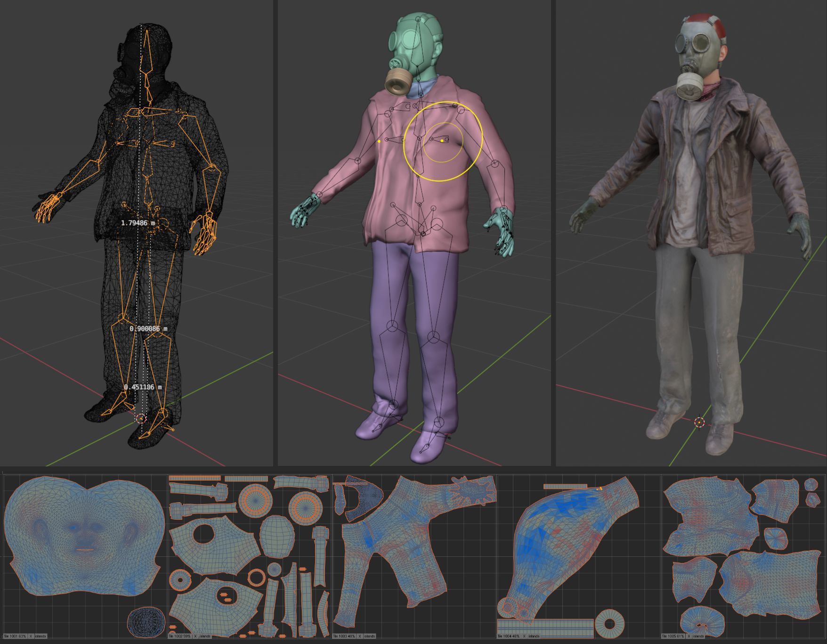Screen dimensions: 827x644
Task: Click the X button on Tile 1002
Action: (x=195, y=636)
